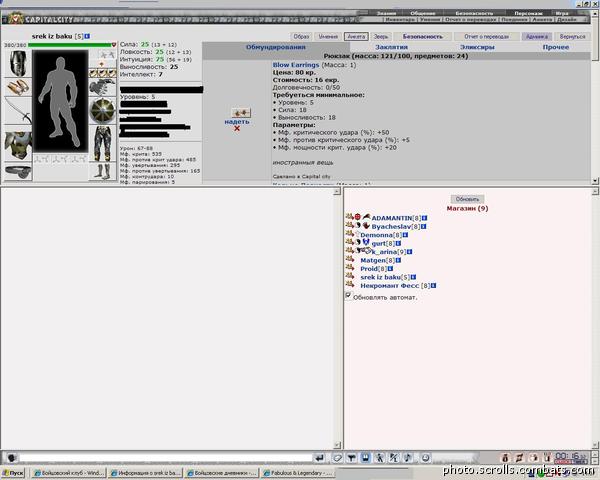Click the chat message input field
This screenshot has height=480, width=600.
click(x=166, y=458)
